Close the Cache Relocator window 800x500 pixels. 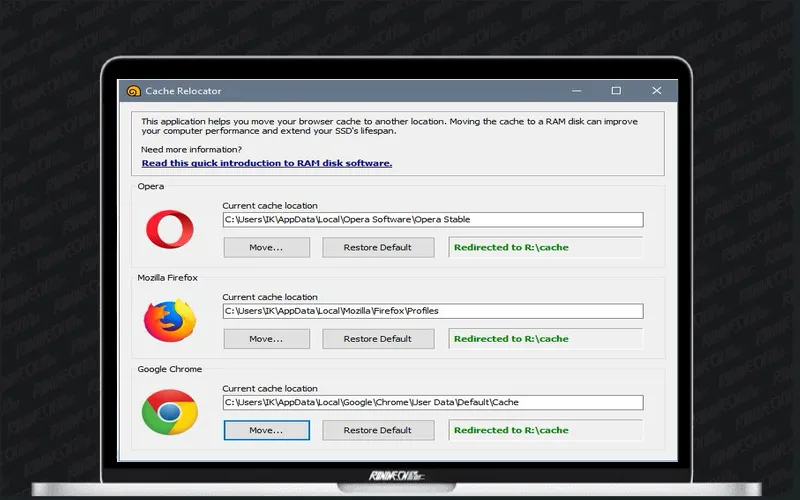pyautogui.click(x=657, y=91)
